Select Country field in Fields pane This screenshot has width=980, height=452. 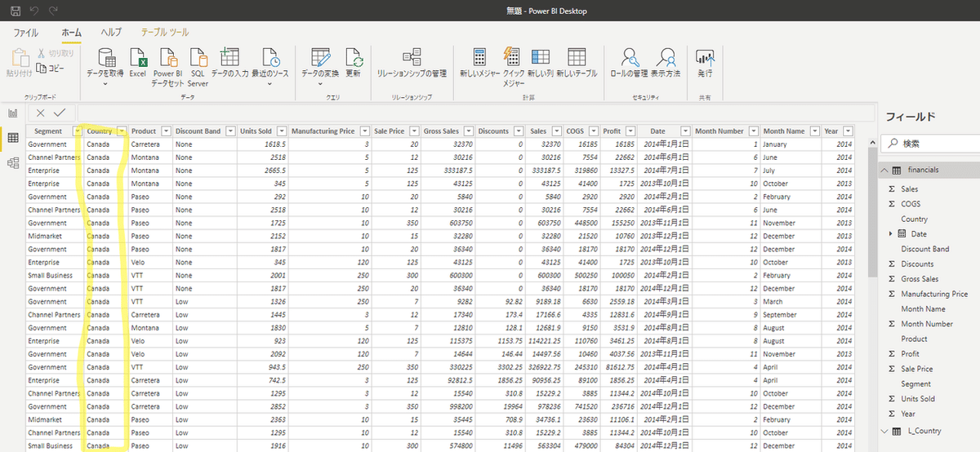click(x=914, y=219)
